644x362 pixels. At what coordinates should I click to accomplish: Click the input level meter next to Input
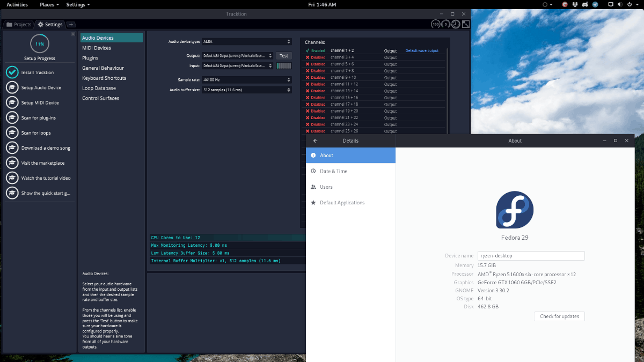(284, 66)
